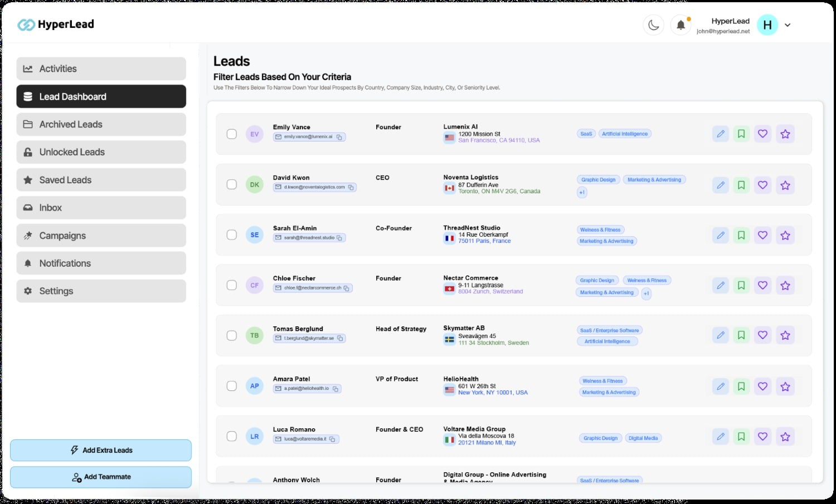The height and width of the screenshot is (504, 836).
Task: Edit Chloe Fischer lead pencil icon
Action: coord(721,285)
